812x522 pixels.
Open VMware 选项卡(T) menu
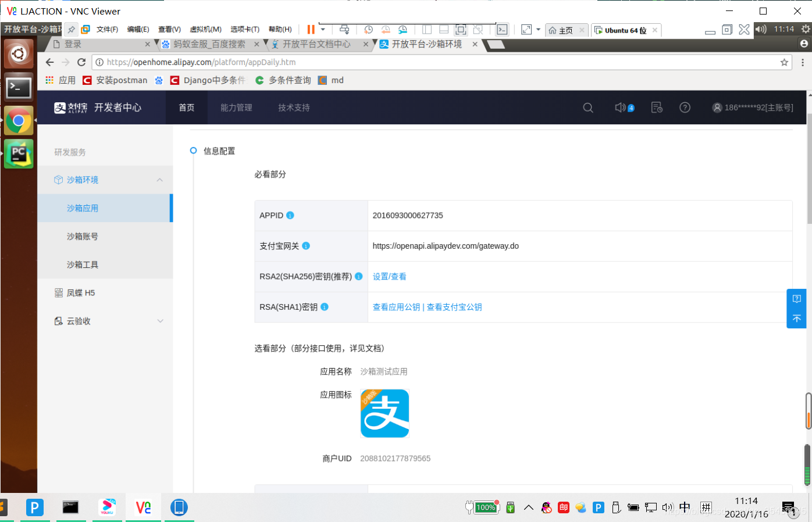click(244, 30)
